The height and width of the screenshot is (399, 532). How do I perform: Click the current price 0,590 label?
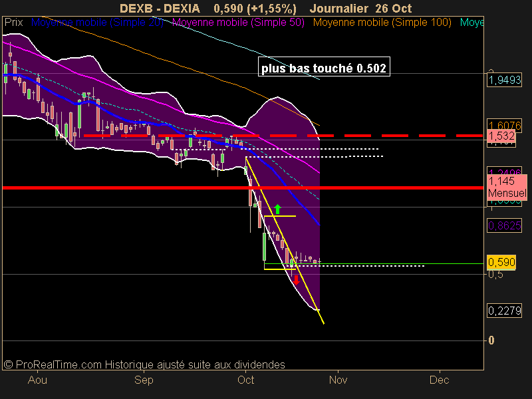[x=501, y=262]
